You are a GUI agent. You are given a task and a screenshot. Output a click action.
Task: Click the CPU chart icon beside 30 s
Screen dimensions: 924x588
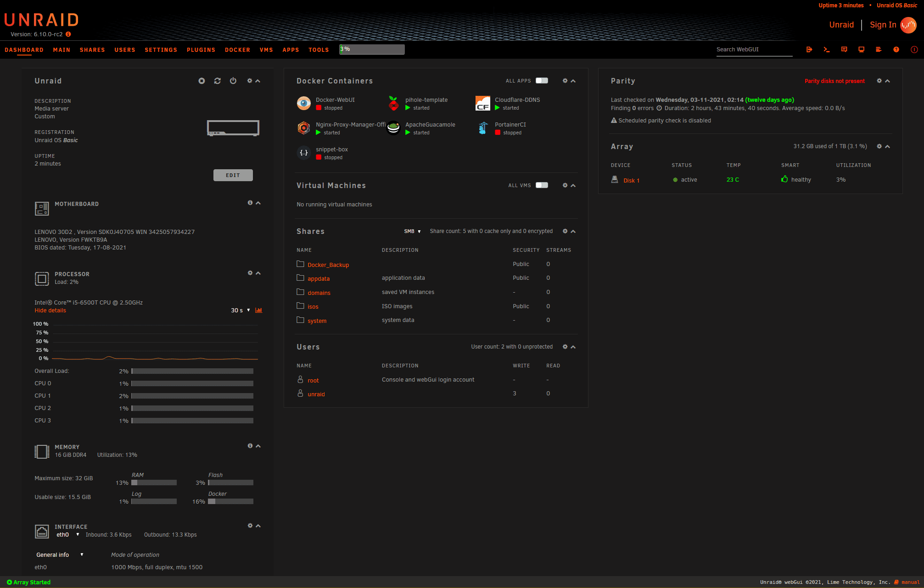click(x=259, y=311)
